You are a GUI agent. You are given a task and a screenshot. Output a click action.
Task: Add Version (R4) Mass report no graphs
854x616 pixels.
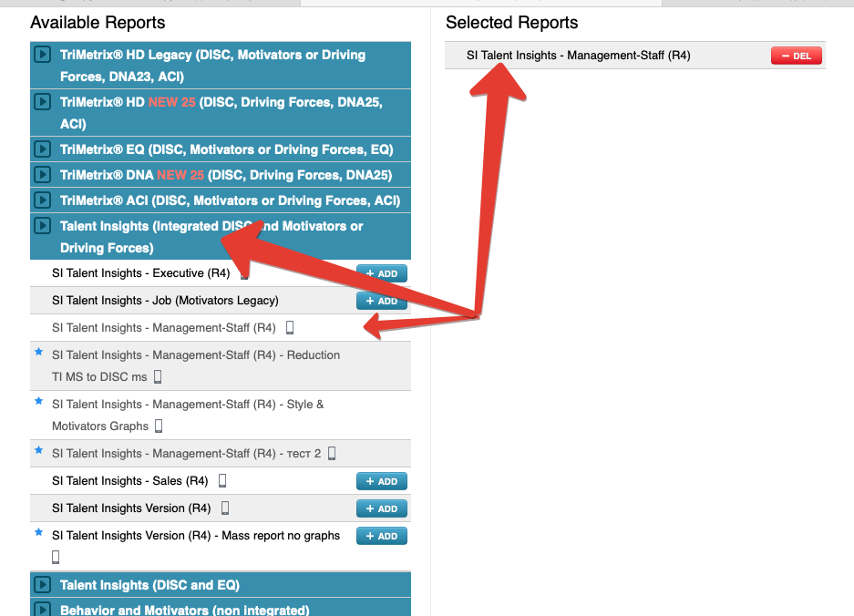[382, 536]
